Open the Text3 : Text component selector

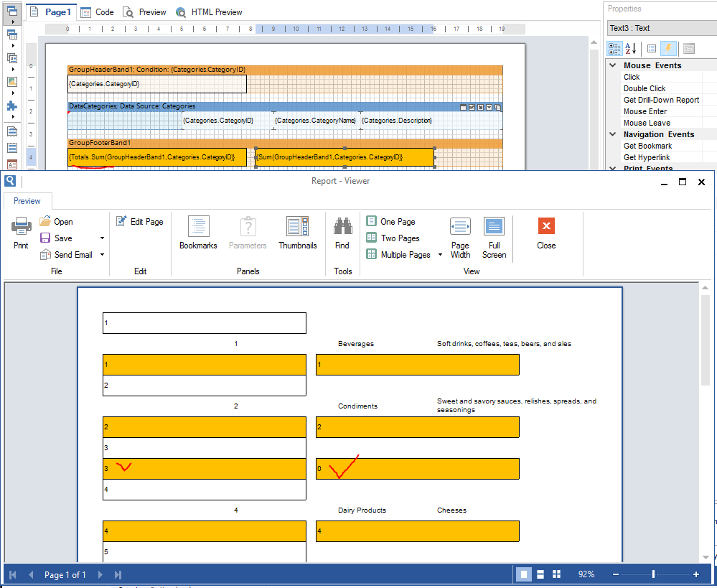coord(662,28)
